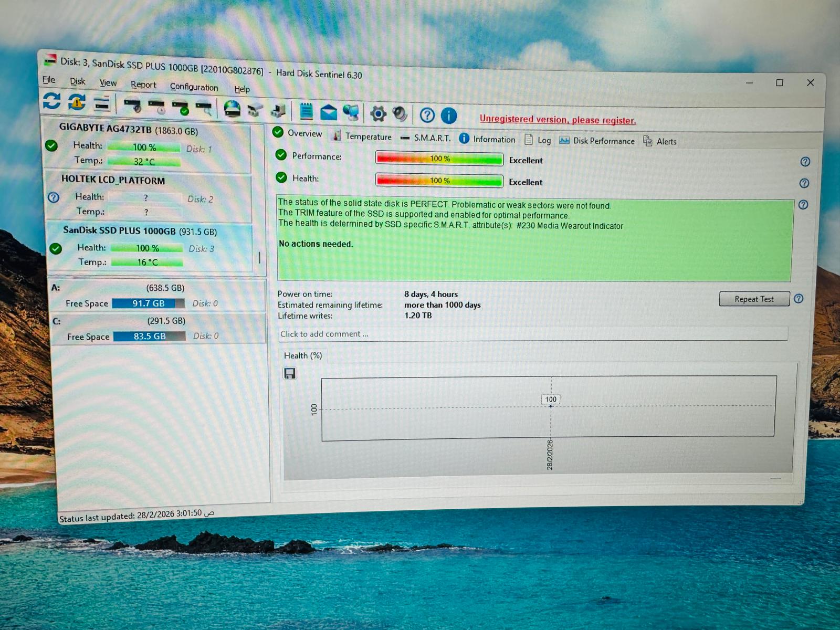Click the refresh icon with yellow warning
Viewport: 840px width, 630px height.
[x=77, y=102]
